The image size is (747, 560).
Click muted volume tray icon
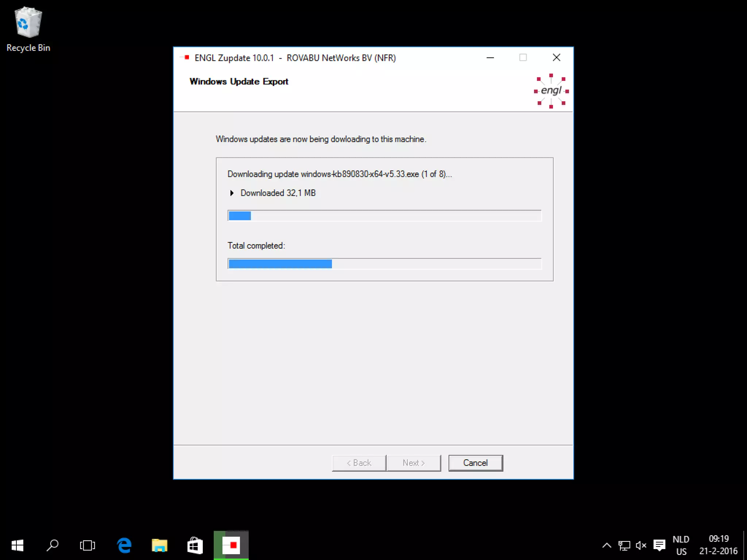click(x=641, y=545)
